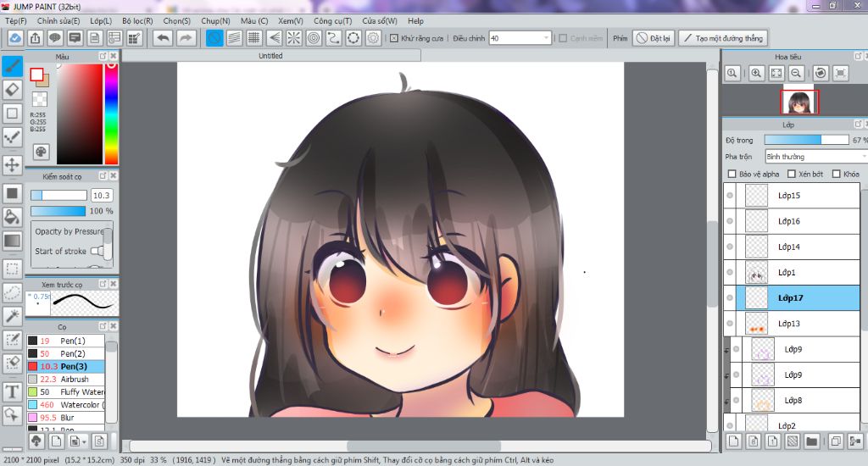Click the export share icon in toolbar
The height and width of the screenshot is (466, 868).
35,38
